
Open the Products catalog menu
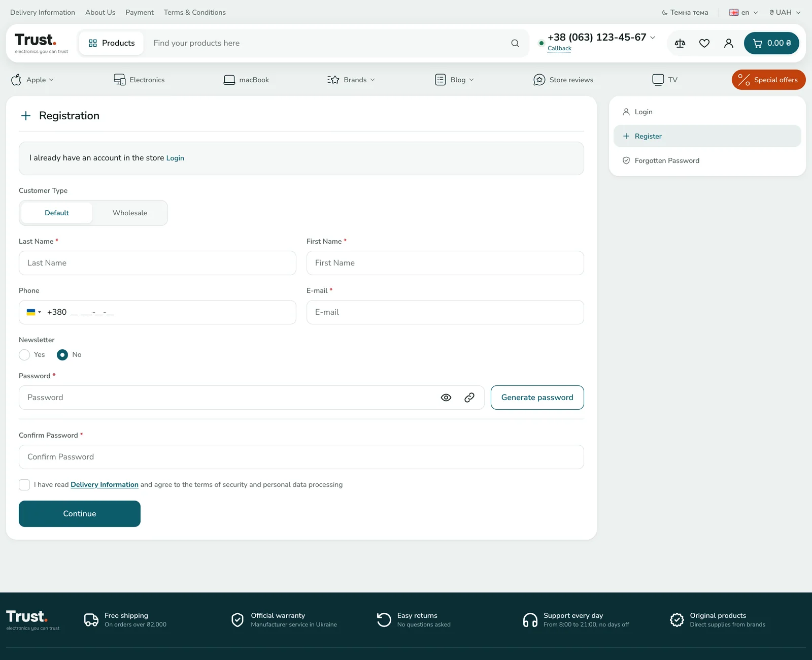112,43
